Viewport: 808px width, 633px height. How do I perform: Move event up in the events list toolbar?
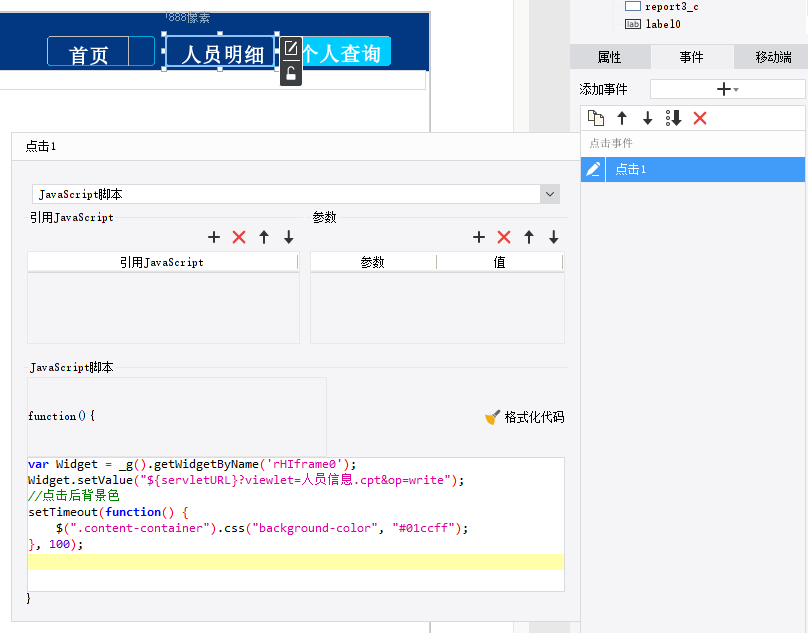tap(622, 118)
